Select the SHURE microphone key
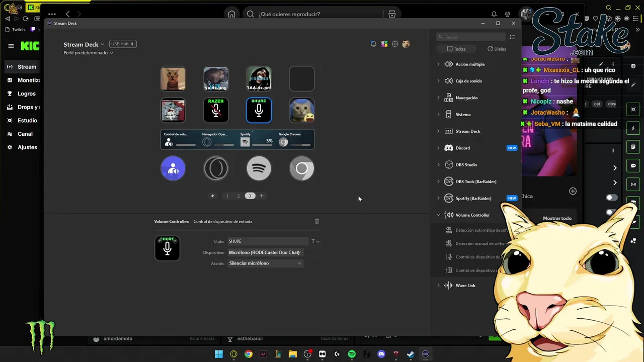The height and width of the screenshot is (362, 644). [x=259, y=110]
